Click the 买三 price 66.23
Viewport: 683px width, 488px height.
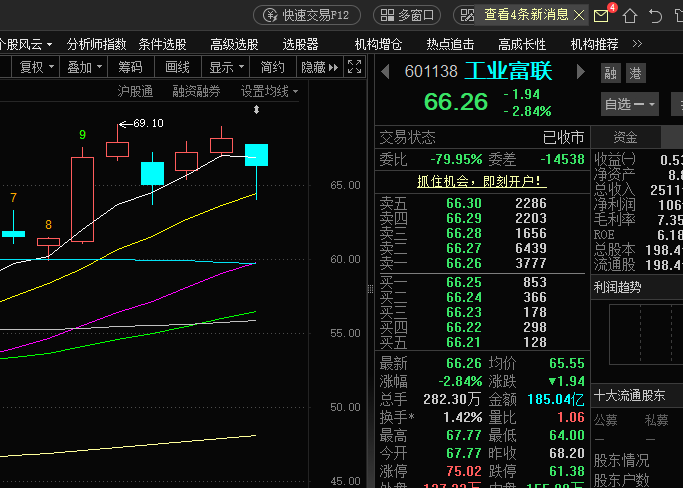(x=463, y=312)
